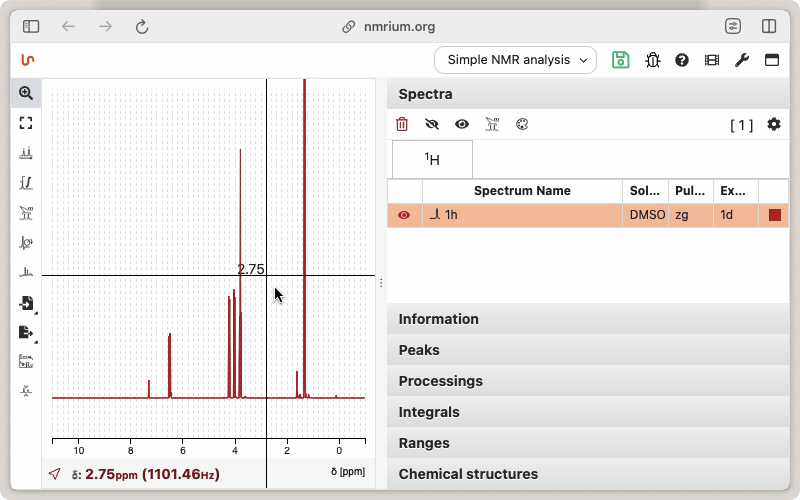Select the peak picking tool
800x500 pixels.
point(26,153)
